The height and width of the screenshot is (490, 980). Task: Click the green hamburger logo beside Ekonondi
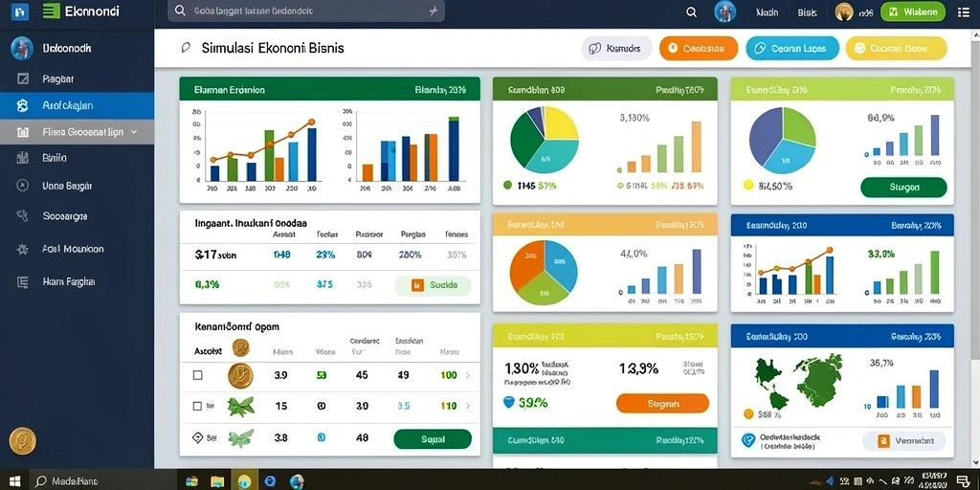52,11
